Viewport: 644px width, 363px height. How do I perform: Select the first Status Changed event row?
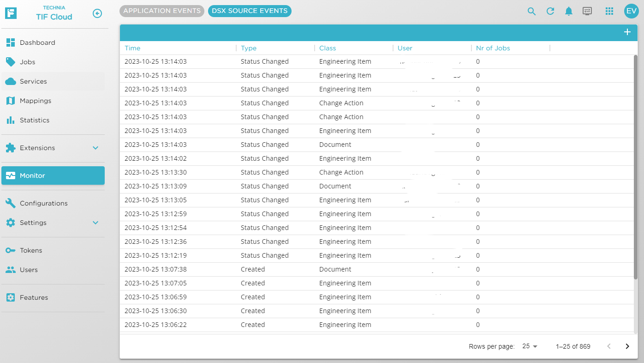[264, 61]
